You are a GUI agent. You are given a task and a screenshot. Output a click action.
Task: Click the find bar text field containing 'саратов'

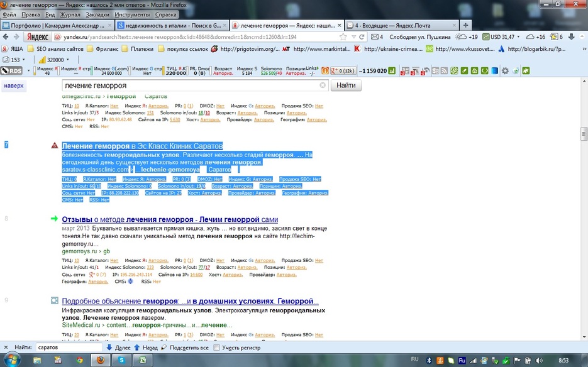click(x=69, y=348)
